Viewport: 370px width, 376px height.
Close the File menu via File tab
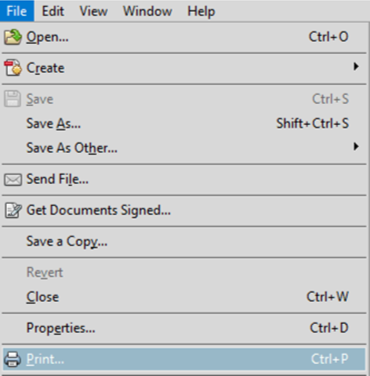click(x=17, y=11)
